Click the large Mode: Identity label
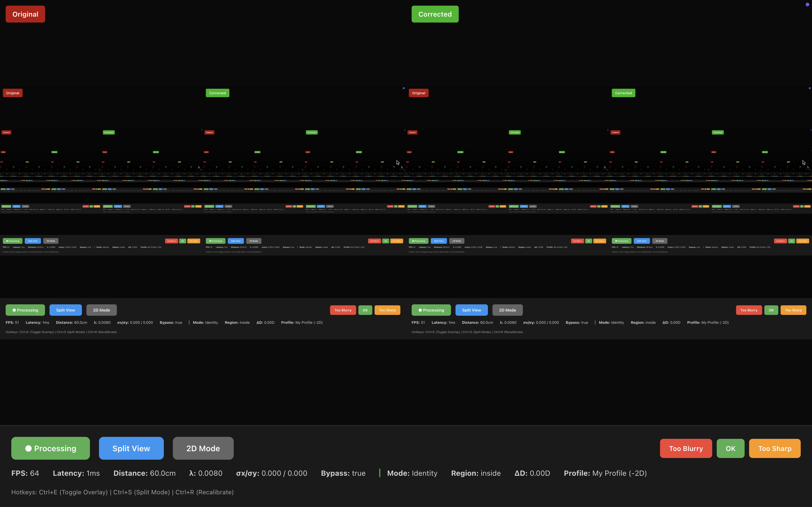The width and height of the screenshot is (812, 507). click(412, 473)
